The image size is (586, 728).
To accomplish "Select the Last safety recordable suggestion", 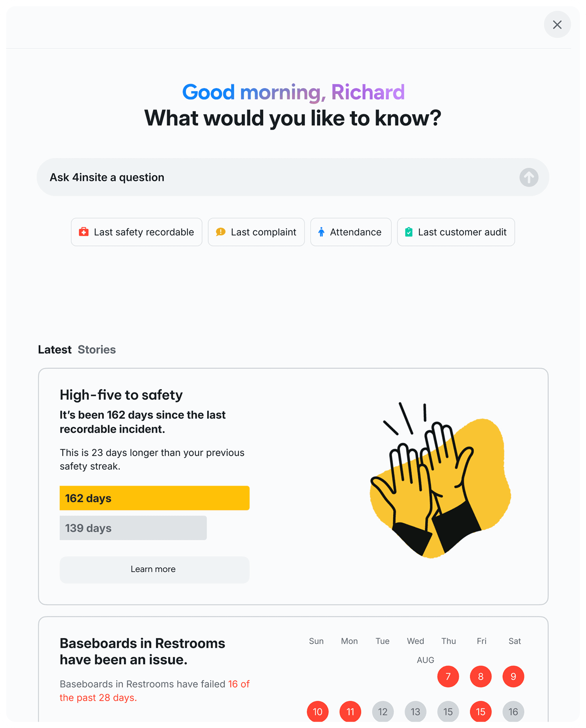I will click(137, 232).
